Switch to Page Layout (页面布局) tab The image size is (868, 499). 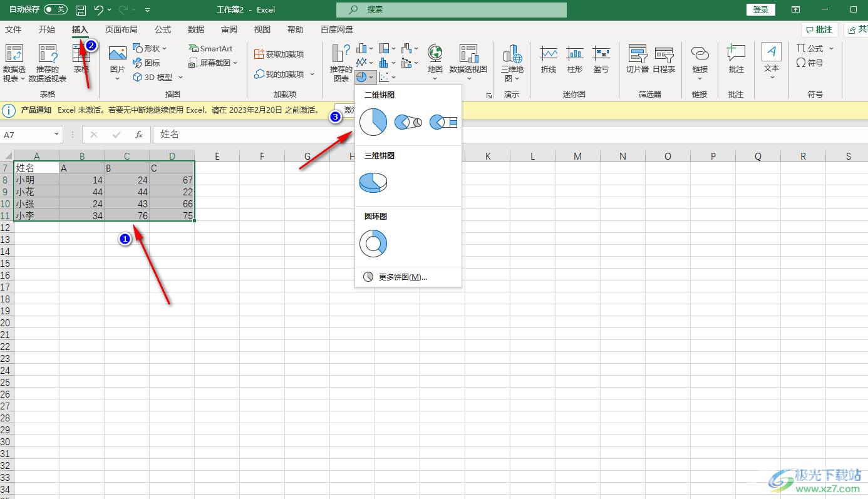pyautogui.click(x=121, y=29)
